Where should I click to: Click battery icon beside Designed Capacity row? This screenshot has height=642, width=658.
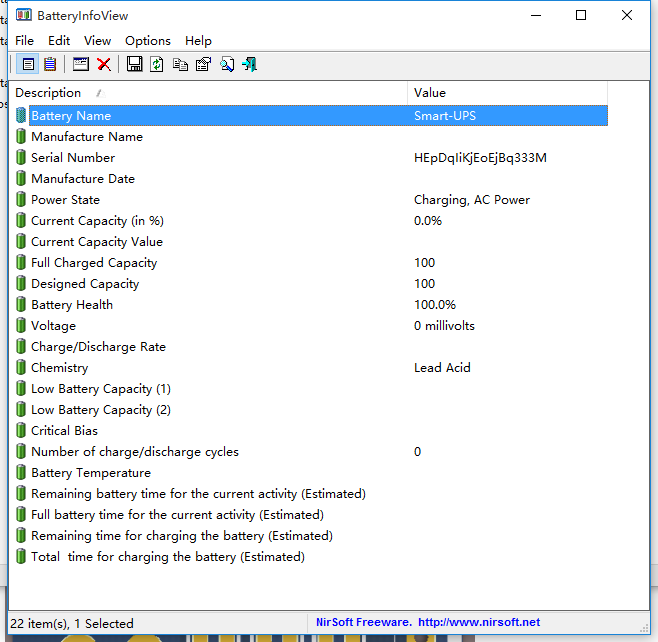[21, 283]
